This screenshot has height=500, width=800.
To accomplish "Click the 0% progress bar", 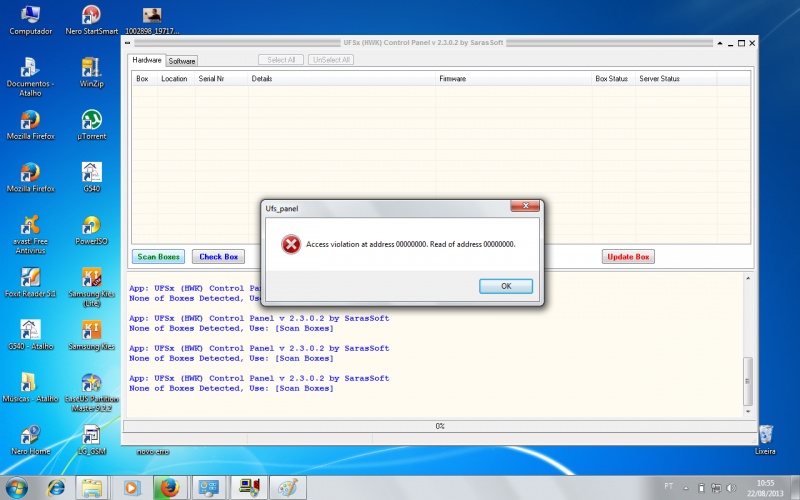I will [x=439, y=426].
